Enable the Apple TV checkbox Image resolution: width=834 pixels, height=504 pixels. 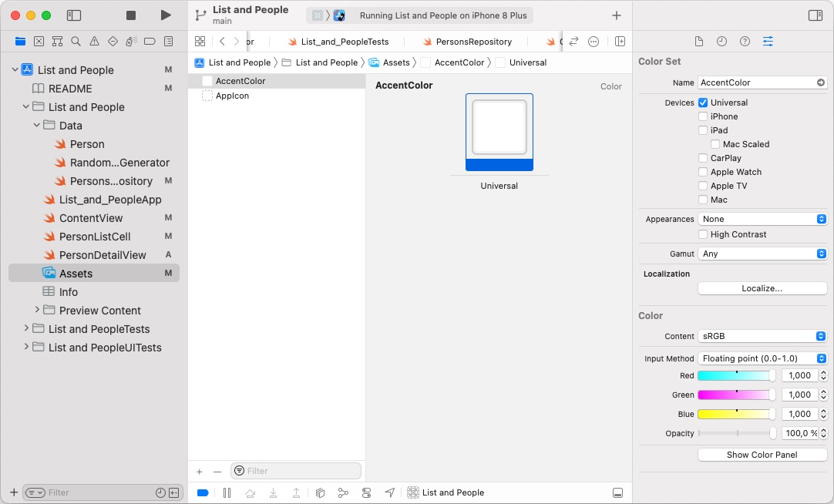(703, 186)
